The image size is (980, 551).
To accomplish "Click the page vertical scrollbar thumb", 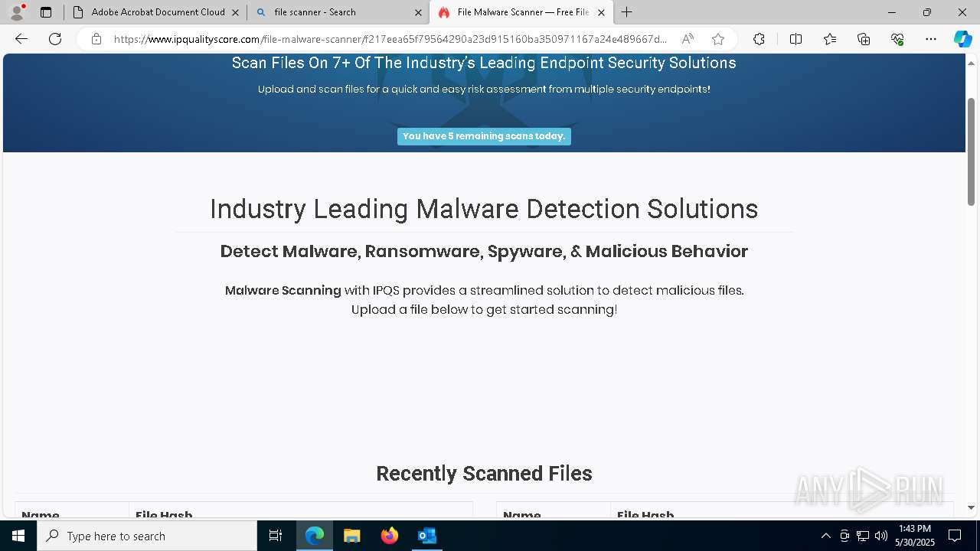I will [x=972, y=152].
